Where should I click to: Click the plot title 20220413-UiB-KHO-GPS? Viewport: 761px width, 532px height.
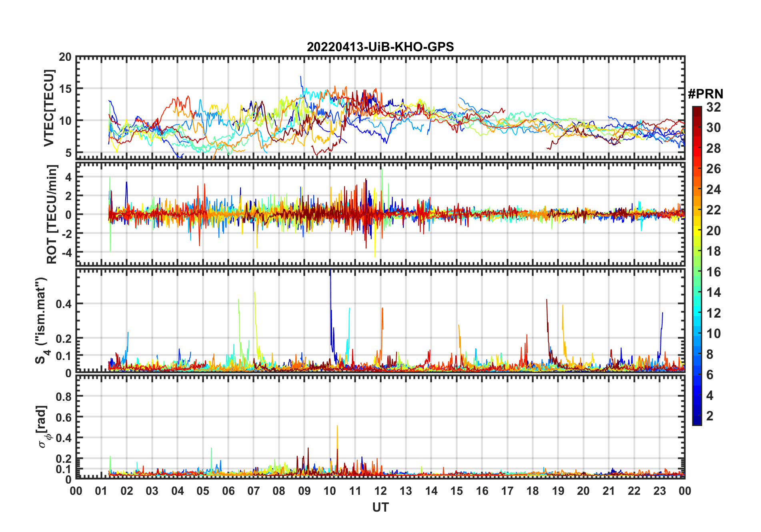380,47
